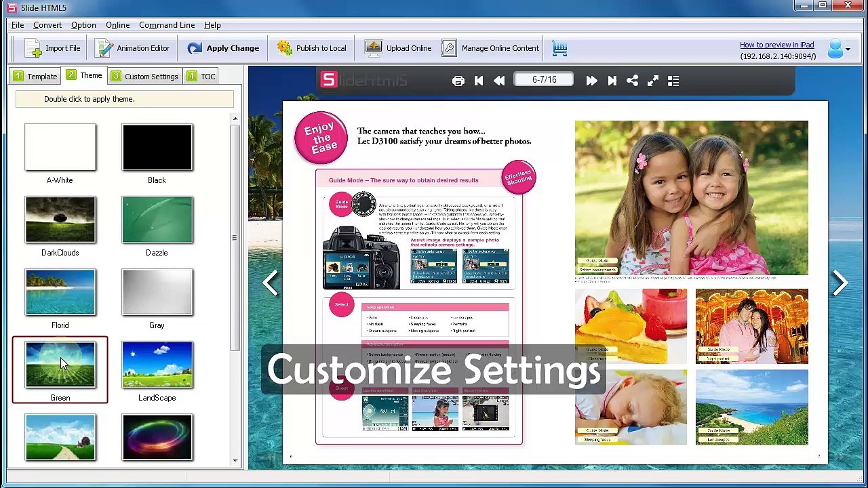The height and width of the screenshot is (488, 868).
Task: Jump to the last page
Action: pyautogui.click(x=612, y=81)
